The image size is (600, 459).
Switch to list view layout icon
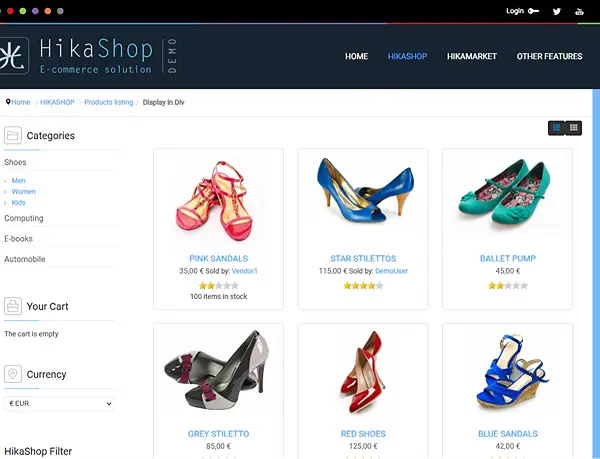pos(557,128)
